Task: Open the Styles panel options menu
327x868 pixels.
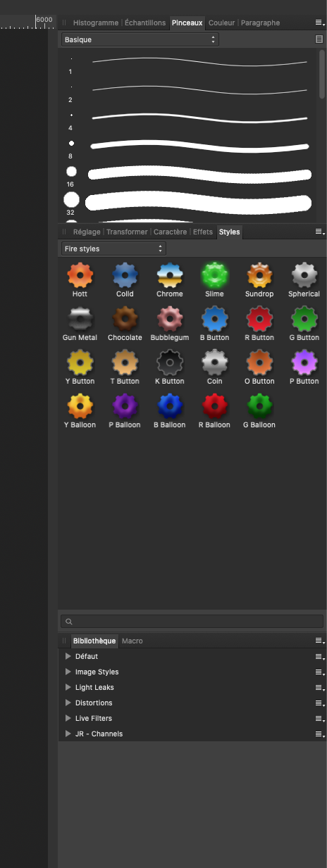Action: [x=319, y=232]
